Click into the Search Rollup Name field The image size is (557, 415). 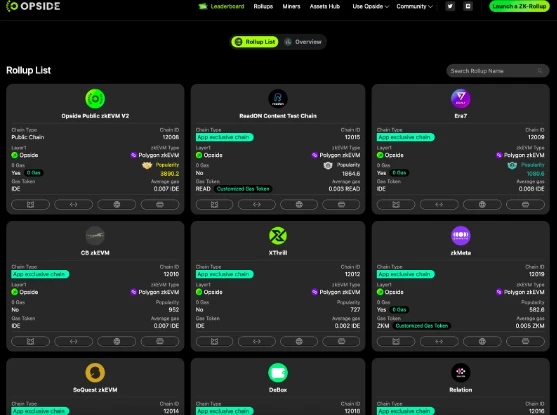click(498, 71)
